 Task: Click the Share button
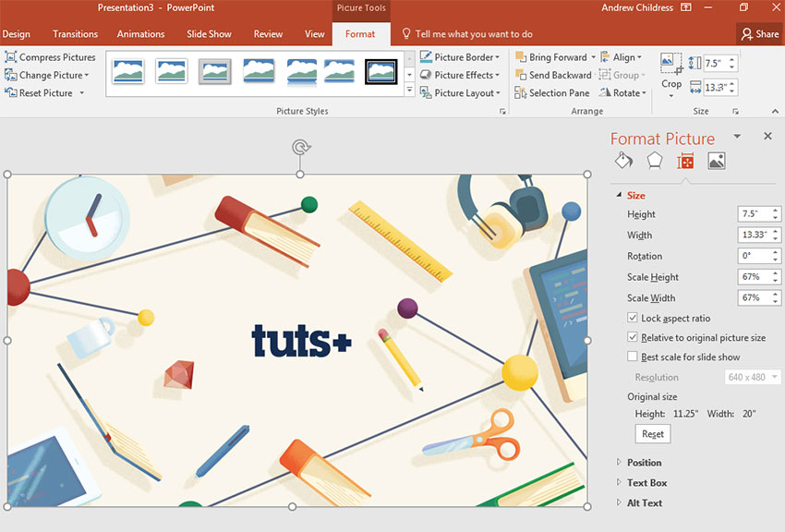[x=759, y=33]
